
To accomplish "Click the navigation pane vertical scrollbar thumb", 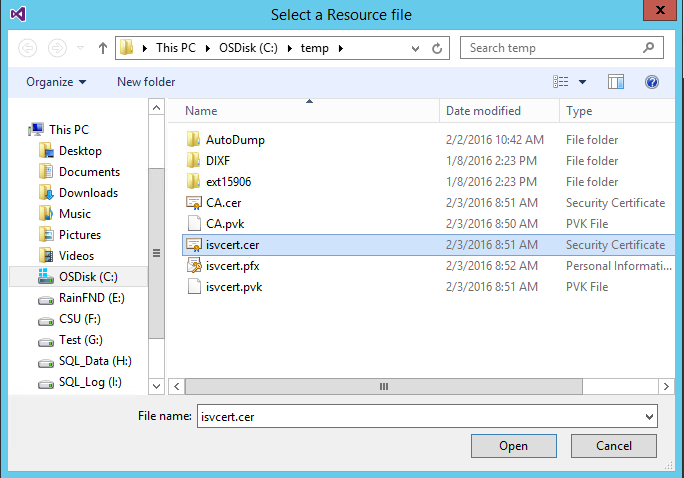I will coord(156,253).
